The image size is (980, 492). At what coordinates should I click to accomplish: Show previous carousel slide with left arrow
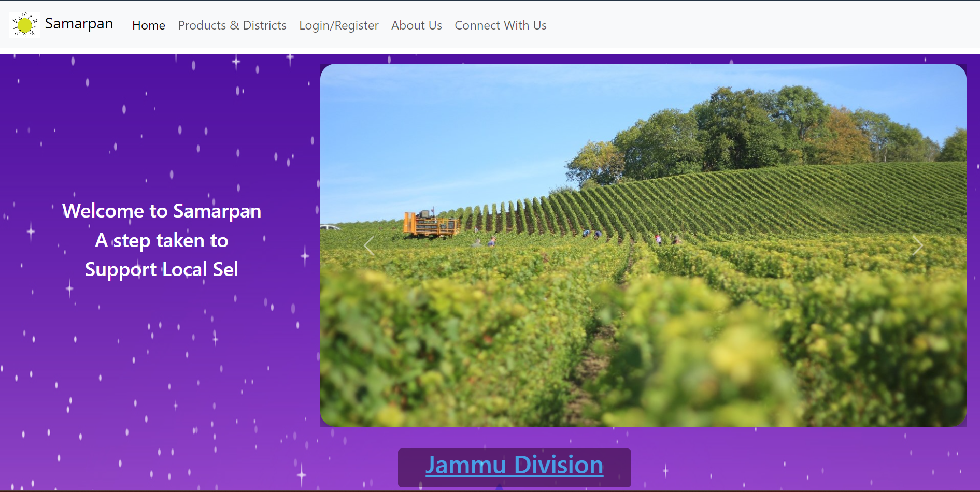pyautogui.click(x=369, y=245)
